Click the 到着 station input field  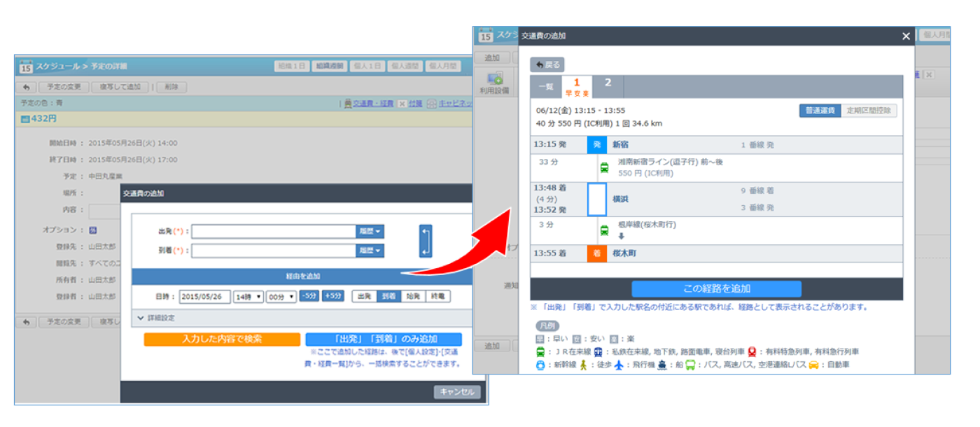274,251
